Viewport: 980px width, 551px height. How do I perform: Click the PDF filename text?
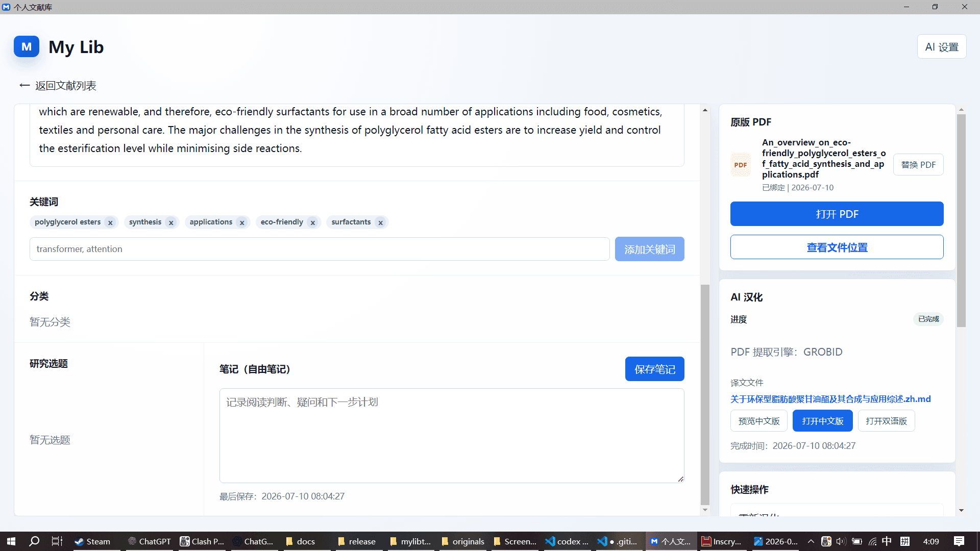pos(824,158)
